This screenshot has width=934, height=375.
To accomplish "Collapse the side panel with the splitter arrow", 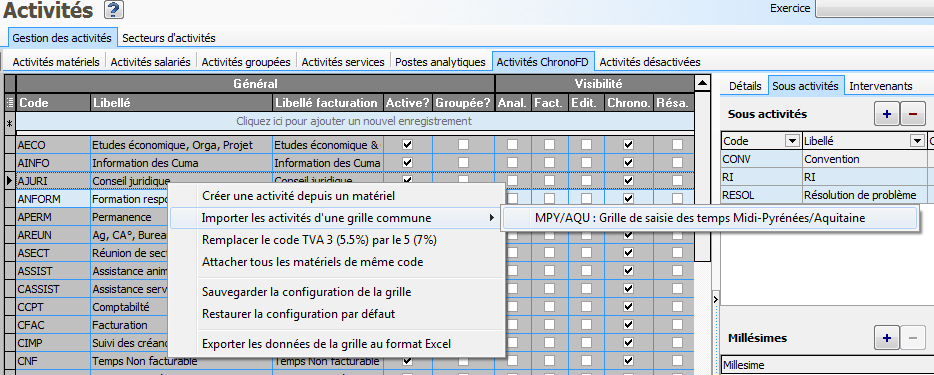I will (x=715, y=299).
